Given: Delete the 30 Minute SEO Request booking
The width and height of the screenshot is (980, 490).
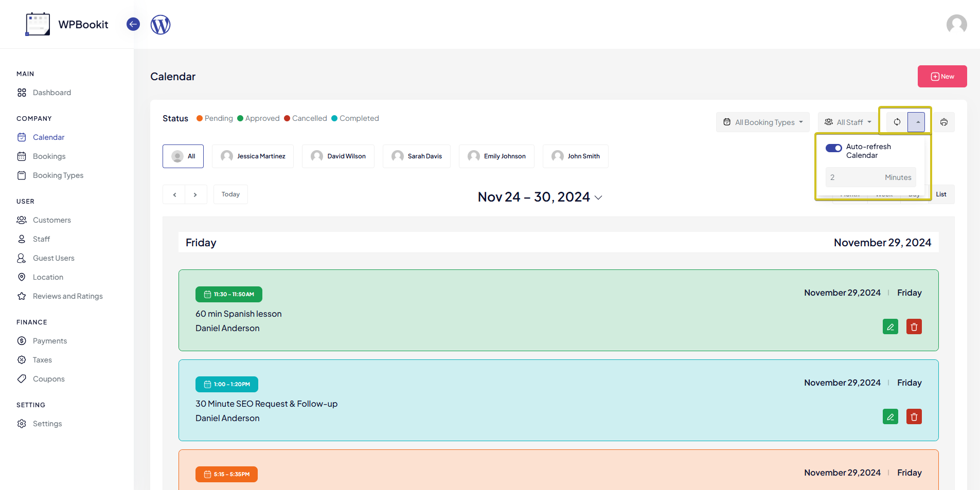Looking at the screenshot, I should pos(914,416).
